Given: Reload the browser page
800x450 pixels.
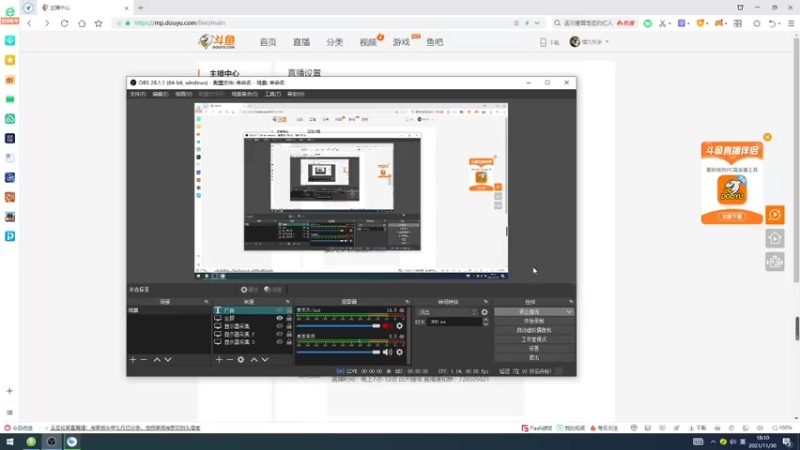Looking at the screenshot, I should point(64,23).
